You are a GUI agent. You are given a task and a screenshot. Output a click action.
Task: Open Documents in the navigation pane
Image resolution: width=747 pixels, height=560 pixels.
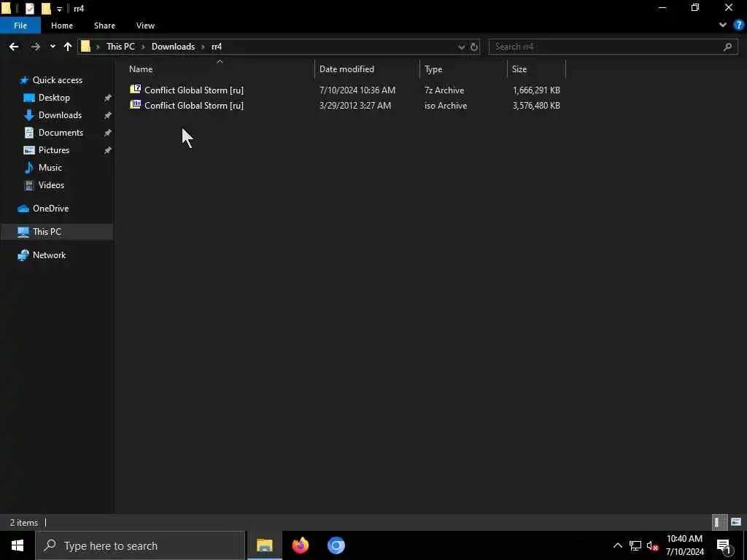click(61, 133)
